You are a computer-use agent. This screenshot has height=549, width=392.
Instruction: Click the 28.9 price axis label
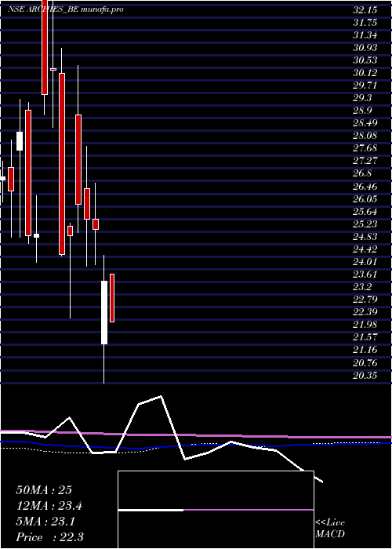[362, 111]
